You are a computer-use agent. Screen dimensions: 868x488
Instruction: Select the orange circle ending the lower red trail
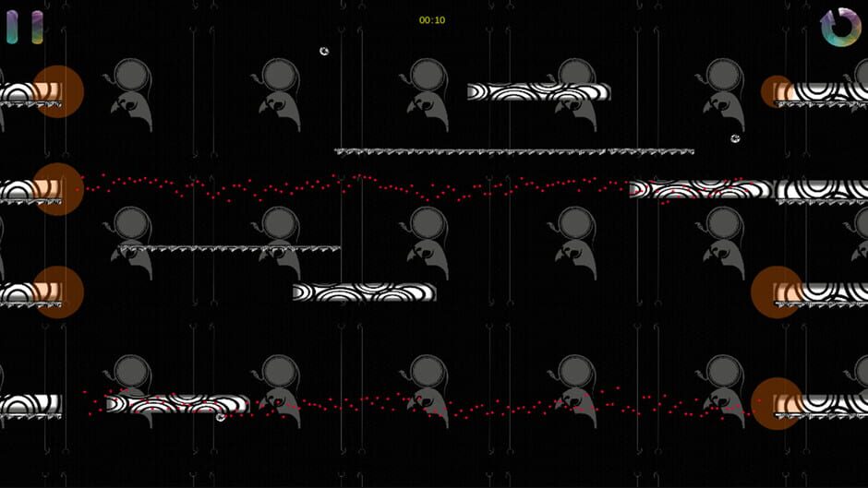pos(776,403)
